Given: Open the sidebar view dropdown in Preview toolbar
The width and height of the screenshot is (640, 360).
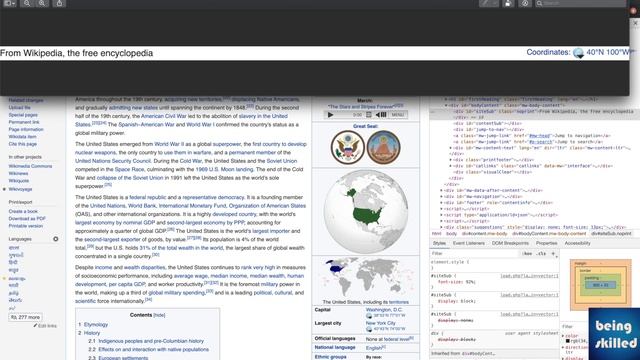Looking at the screenshot, I should [x=9, y=3].
